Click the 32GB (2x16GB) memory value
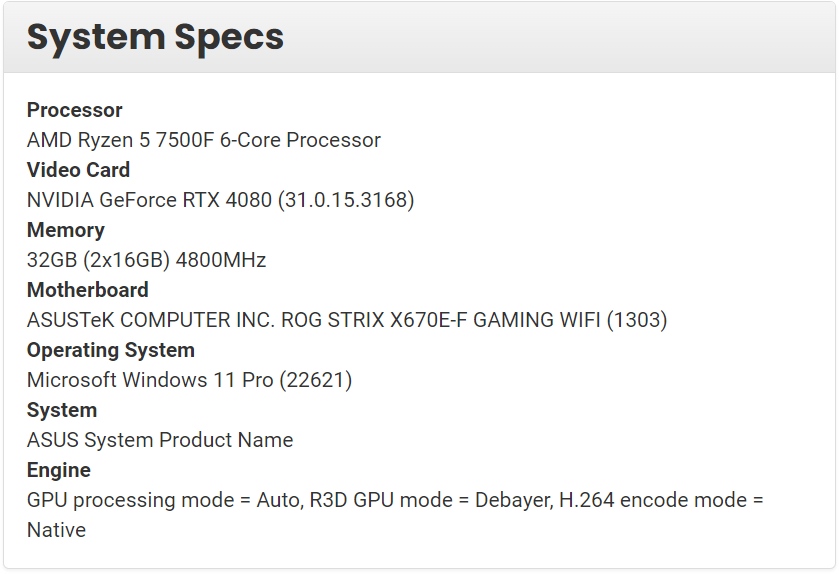The image size is (839, 574). [x=98, y=260]
